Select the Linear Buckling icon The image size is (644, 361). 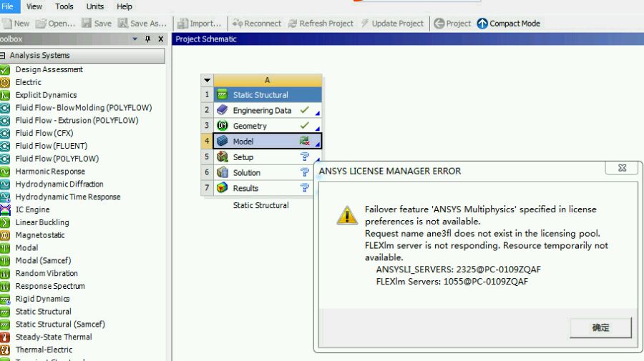point(5,222)
